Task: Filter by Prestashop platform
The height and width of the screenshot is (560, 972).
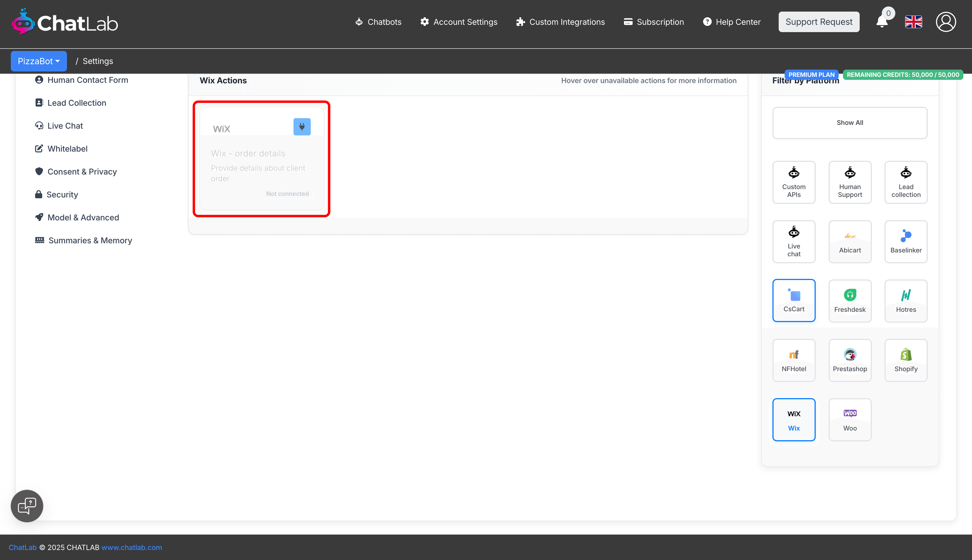Action: coord(850,360)
